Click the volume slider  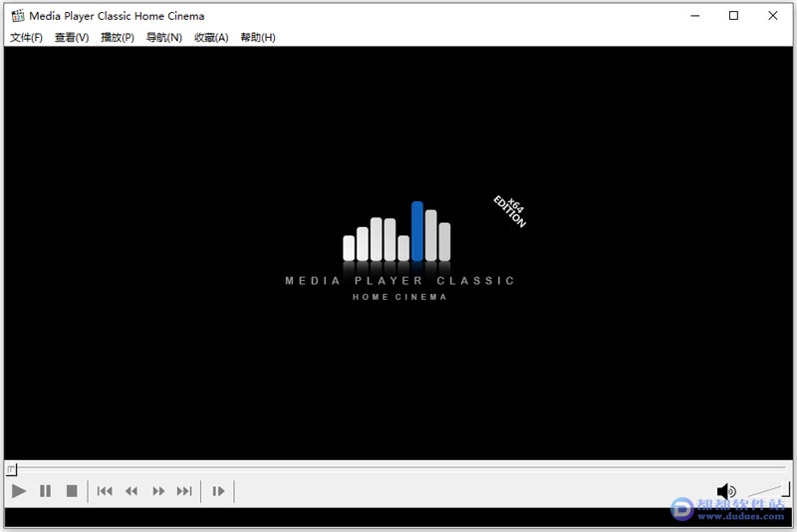coord(769,490)
